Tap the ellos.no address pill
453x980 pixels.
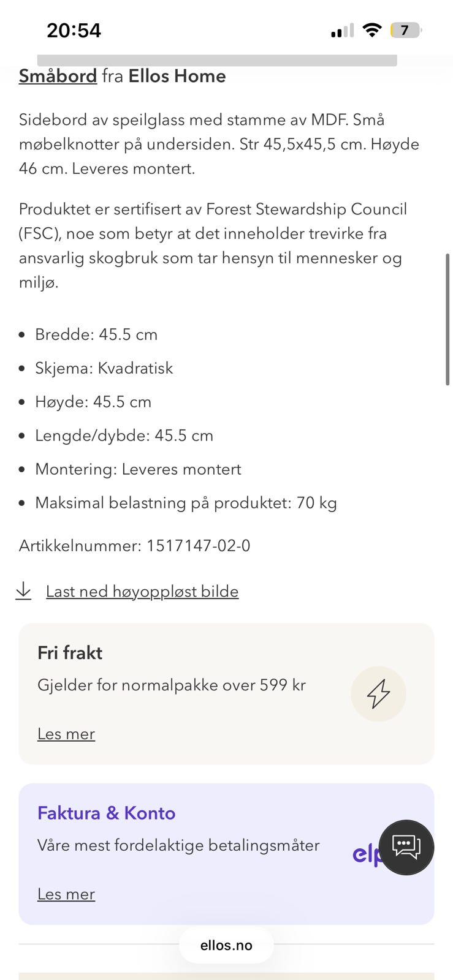(226, 945)
